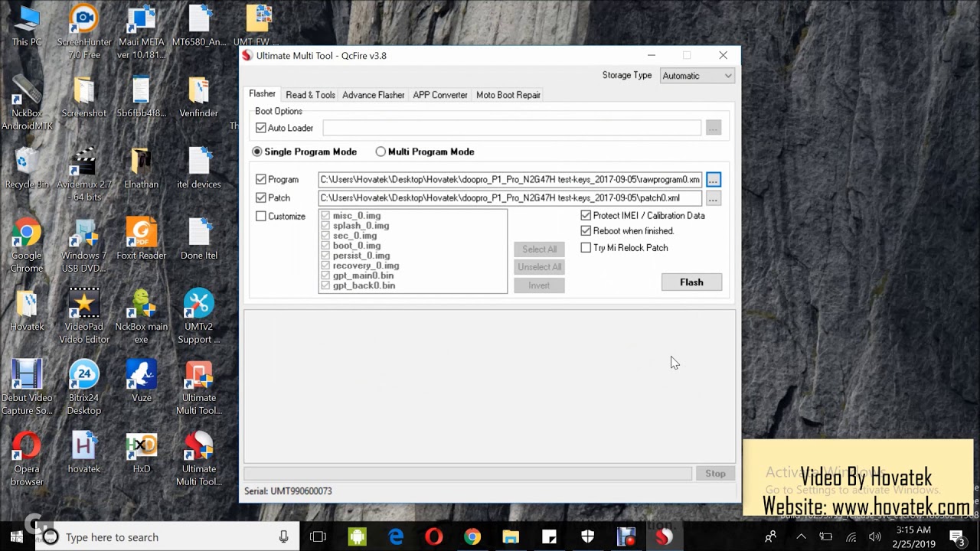The width and height of the screenshot is (980, 551).
Task: Uncheck the Program checkbox
Action: pos(261,179)
